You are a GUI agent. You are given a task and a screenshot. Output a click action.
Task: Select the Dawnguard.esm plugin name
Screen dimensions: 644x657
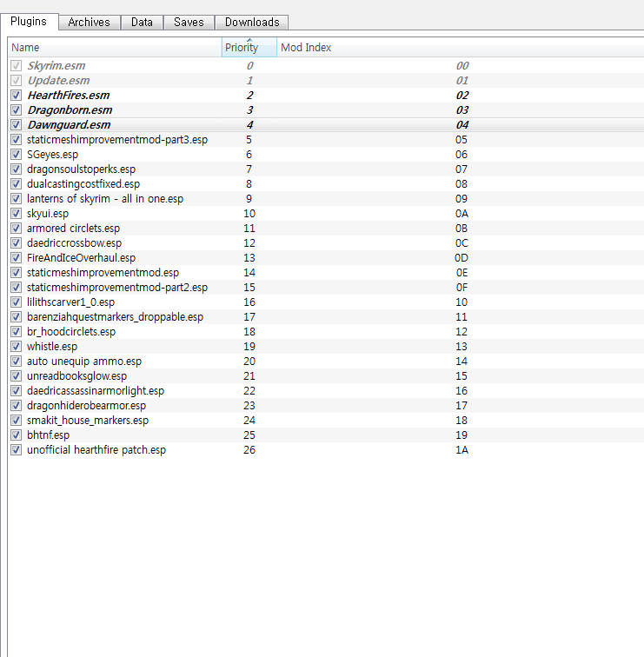(x=70, y=125)
